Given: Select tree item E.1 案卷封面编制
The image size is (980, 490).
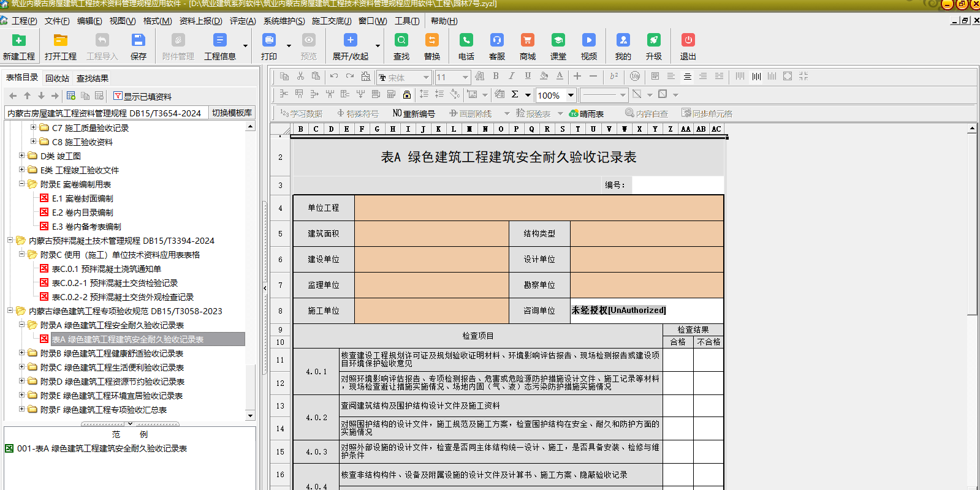Looking at the screenshot, I should tap(83, 198).
